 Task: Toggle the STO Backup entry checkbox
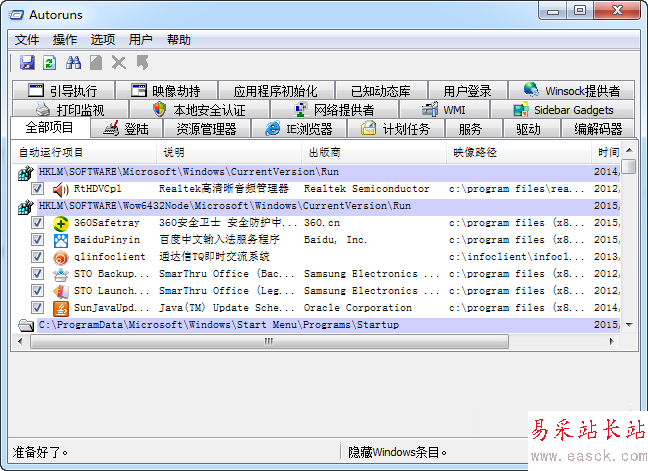click(38, 274)
